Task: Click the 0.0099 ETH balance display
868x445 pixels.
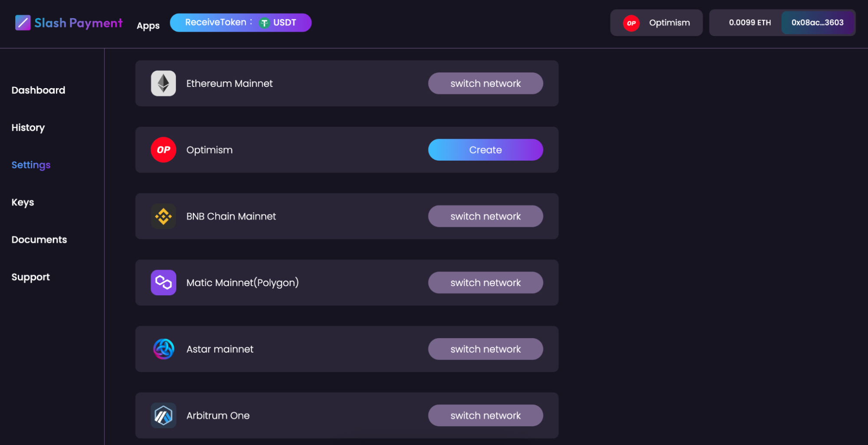Action: (x=749, y=23)
